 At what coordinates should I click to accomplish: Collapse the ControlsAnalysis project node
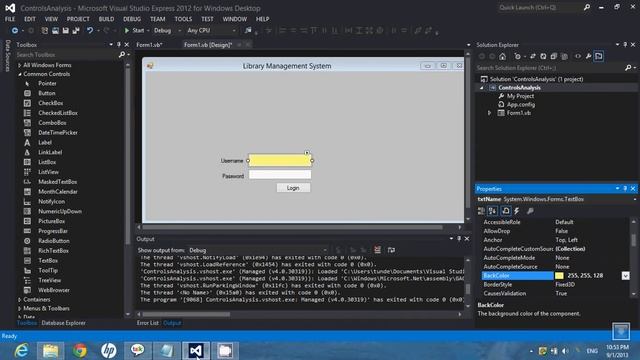tap(482, 88)
